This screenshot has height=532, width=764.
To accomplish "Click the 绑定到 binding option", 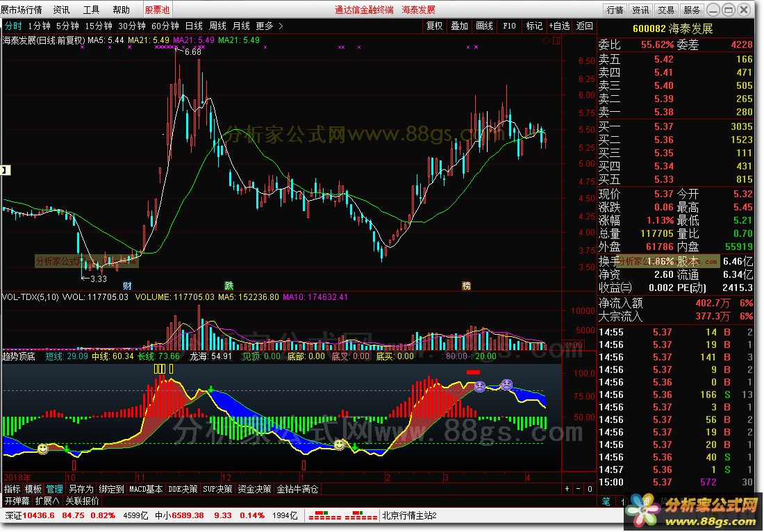I will (x=111, y=489).
